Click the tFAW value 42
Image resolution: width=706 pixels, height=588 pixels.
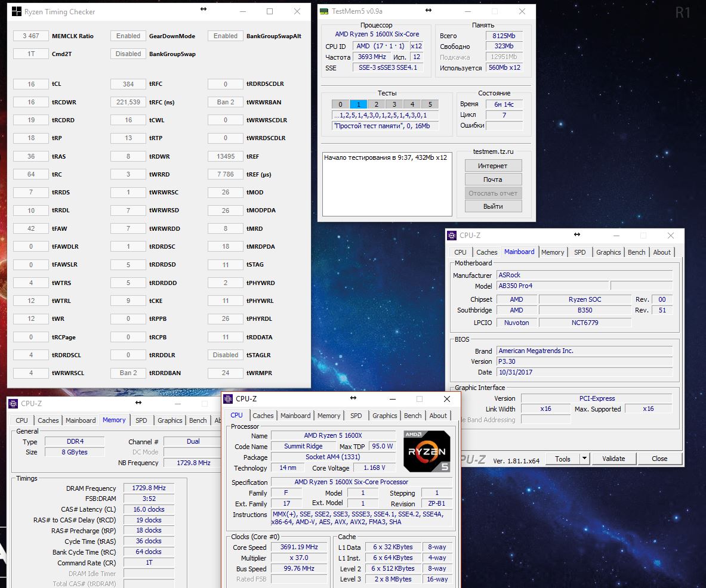[31, 228]
